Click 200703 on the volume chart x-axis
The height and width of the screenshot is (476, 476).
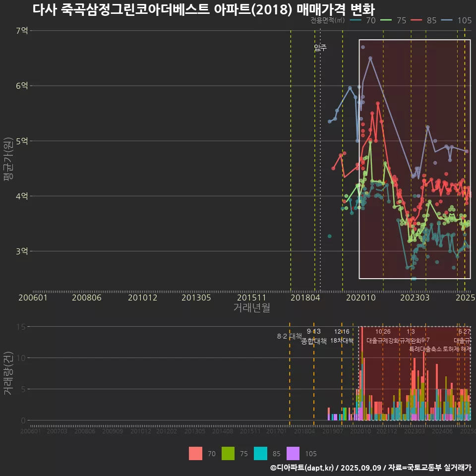pos(57,431)
